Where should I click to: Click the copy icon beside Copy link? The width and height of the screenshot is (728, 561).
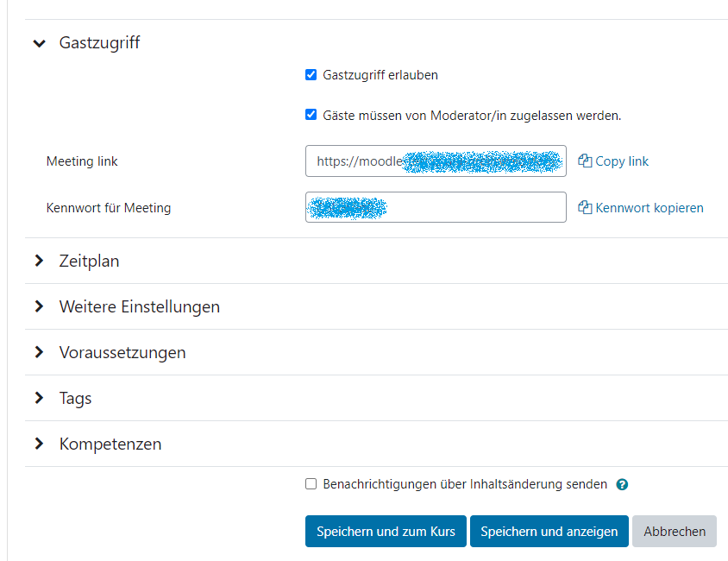[585, 161]
